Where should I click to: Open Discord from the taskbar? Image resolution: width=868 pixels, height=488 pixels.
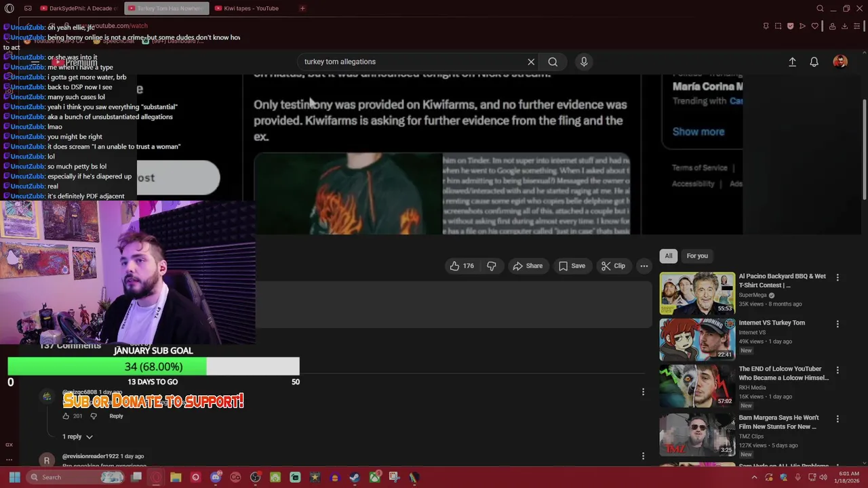pos(216,477)
